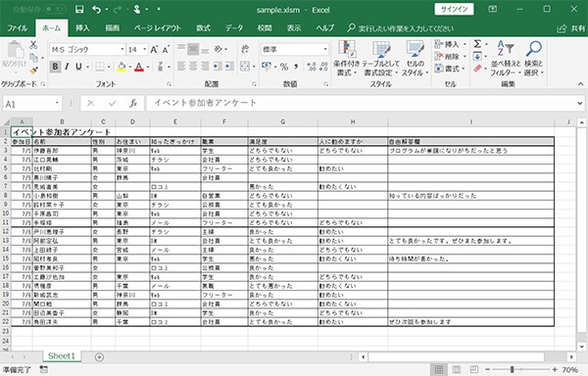Apply the red font color A
588x376 pixels.
pos(139,67)
